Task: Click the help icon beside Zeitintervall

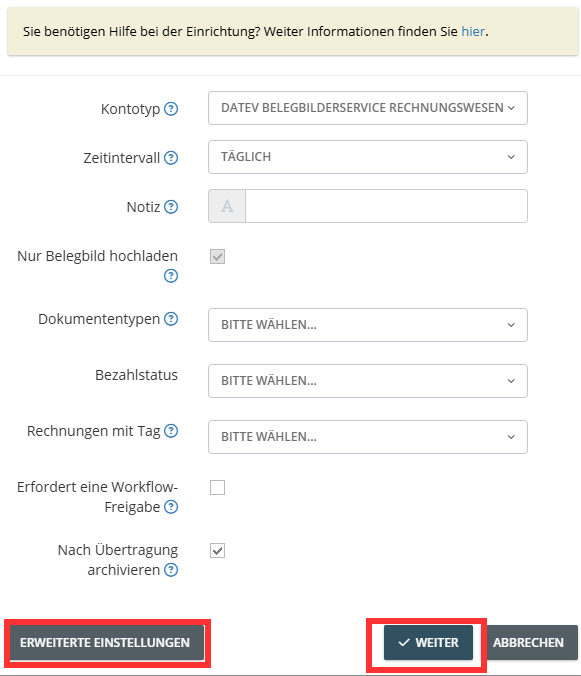Action: 171,158
